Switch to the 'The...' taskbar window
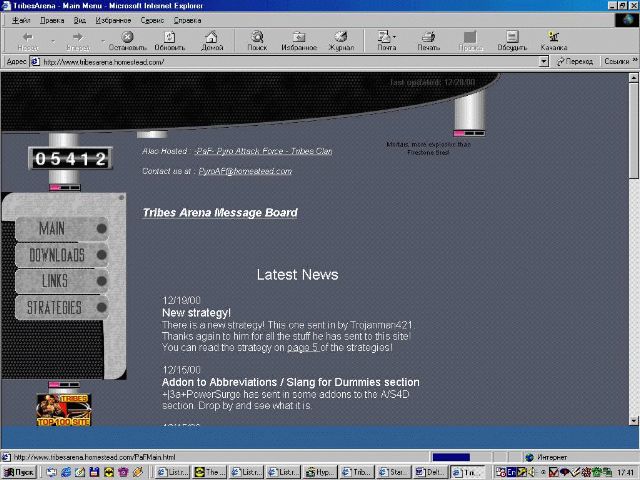 (x=209, y=472)
